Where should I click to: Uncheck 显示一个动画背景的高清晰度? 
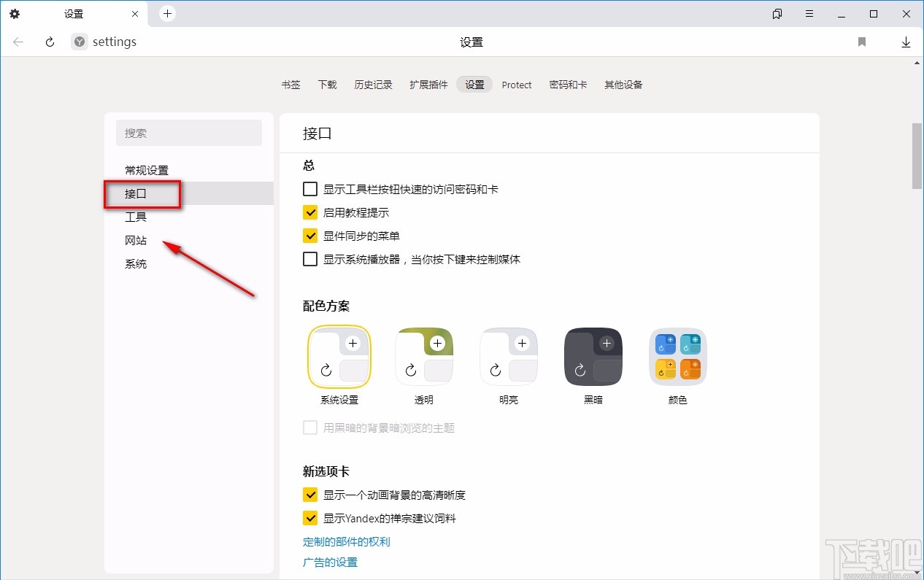point(309,494)
